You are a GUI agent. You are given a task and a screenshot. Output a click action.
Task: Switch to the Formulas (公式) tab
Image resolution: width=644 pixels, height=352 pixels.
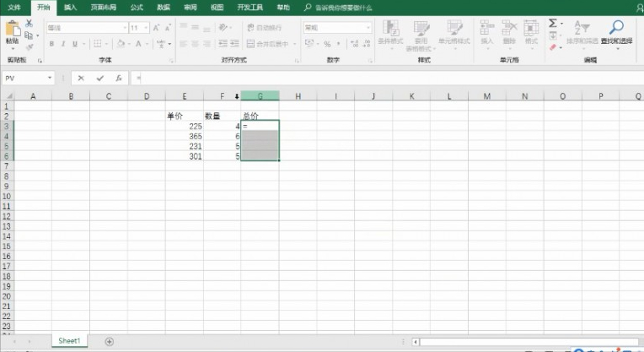pos(137,8)
